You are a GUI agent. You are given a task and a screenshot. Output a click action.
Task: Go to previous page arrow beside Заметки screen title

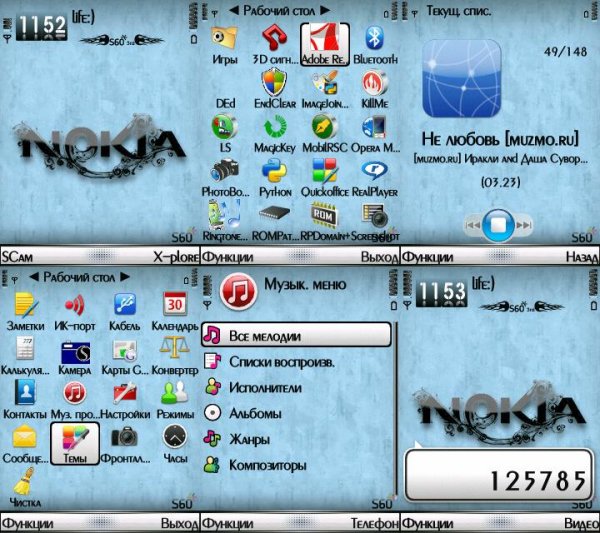coord(34,277)
